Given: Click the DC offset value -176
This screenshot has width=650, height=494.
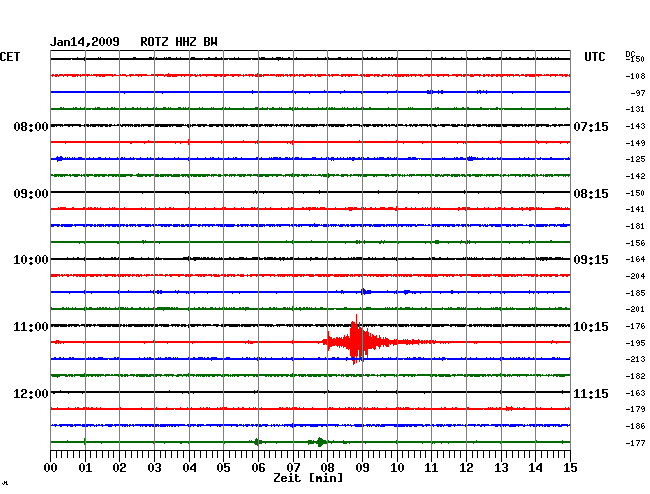Looking at the screenshot, I should tap(635, 326).
